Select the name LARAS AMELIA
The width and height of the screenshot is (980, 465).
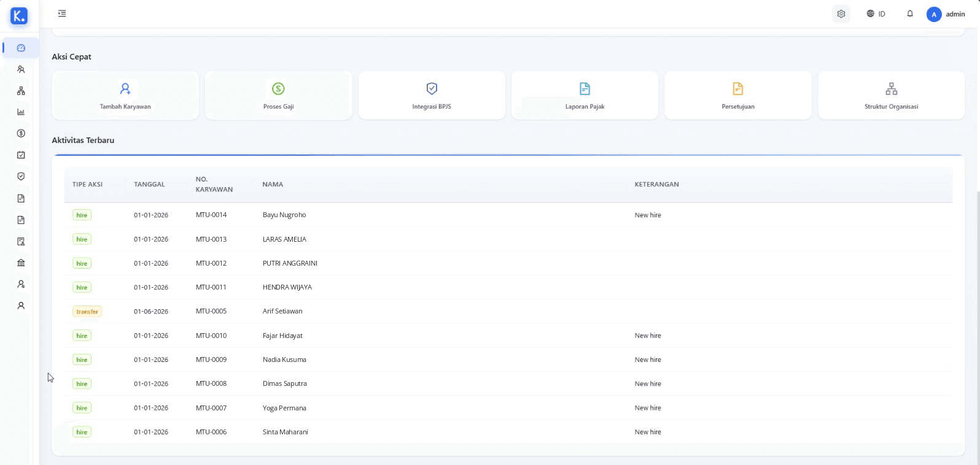click(x=284, y=239)
